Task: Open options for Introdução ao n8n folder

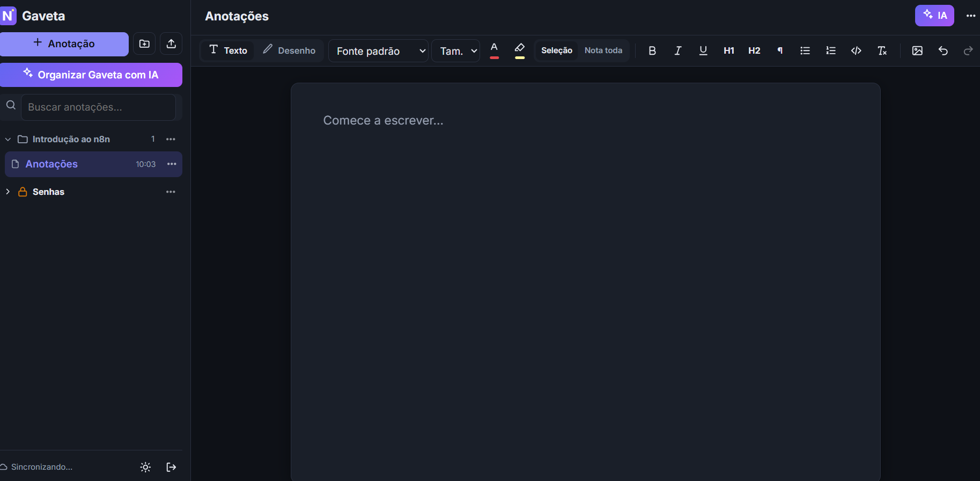Action: pyautogui.click(x=171, y=139)
